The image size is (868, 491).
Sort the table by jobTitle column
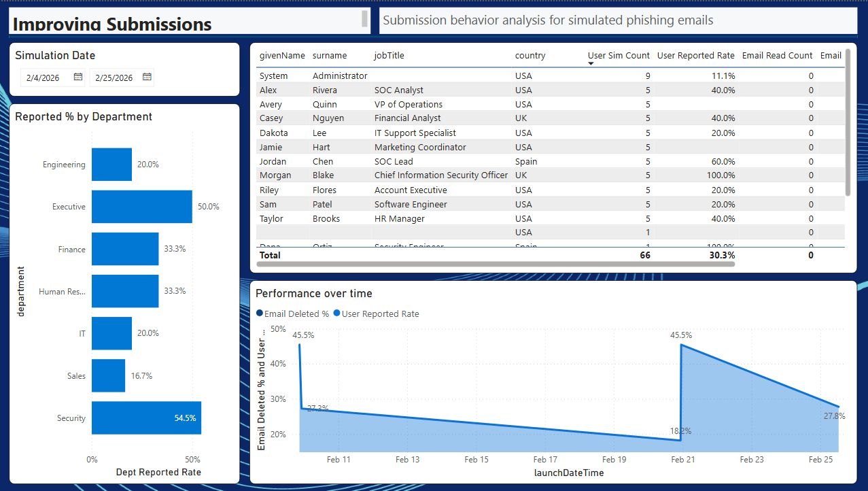click(389, 56)
